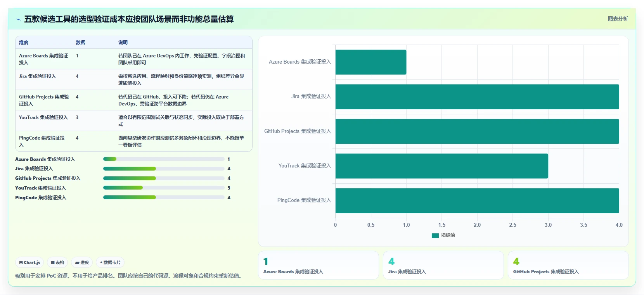Viewport: 644px width, 295px height.
Task: Click the Azure Boards chart bar
Action: point(371,62)
